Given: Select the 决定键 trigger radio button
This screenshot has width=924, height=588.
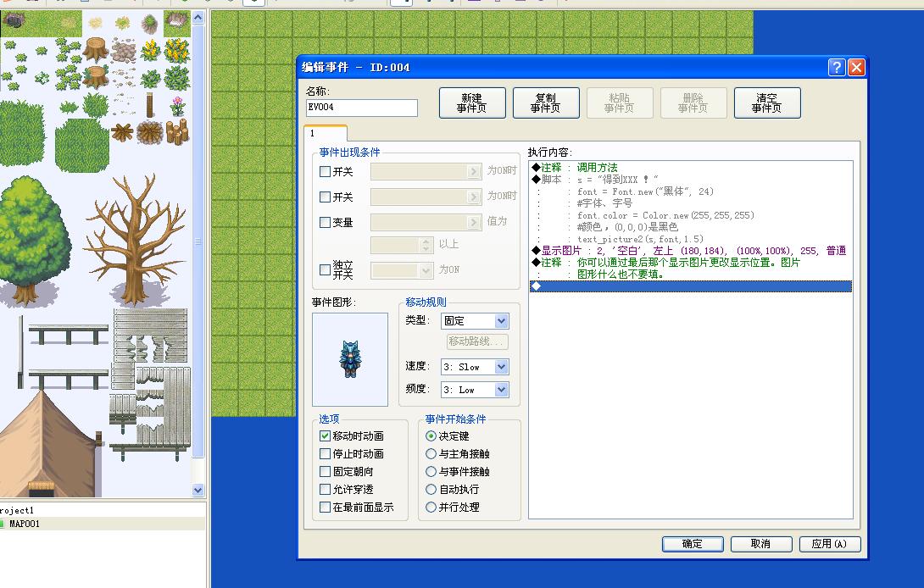Looking at the screenshot, I should (x=431, y=436).
